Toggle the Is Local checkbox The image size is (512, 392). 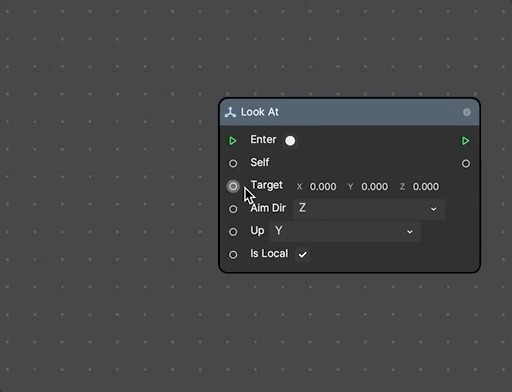pos(303,255)
